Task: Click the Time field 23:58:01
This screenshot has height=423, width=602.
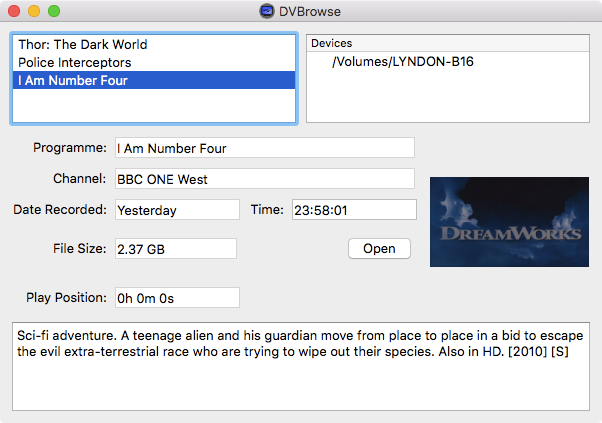Action: tap(354, 210)
